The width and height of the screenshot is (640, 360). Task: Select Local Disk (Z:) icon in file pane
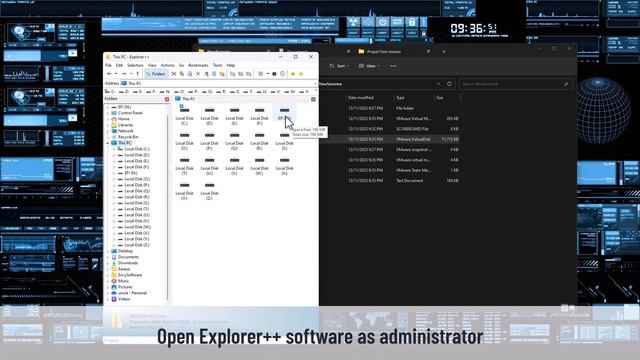[209, 191]
